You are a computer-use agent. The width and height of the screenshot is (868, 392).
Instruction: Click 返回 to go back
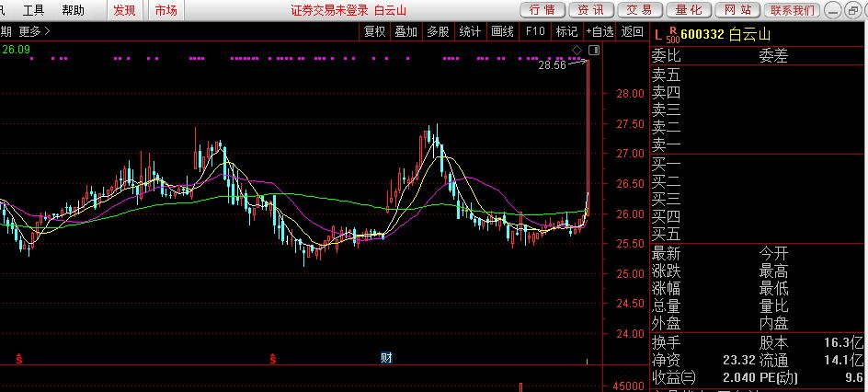point(633,31)
